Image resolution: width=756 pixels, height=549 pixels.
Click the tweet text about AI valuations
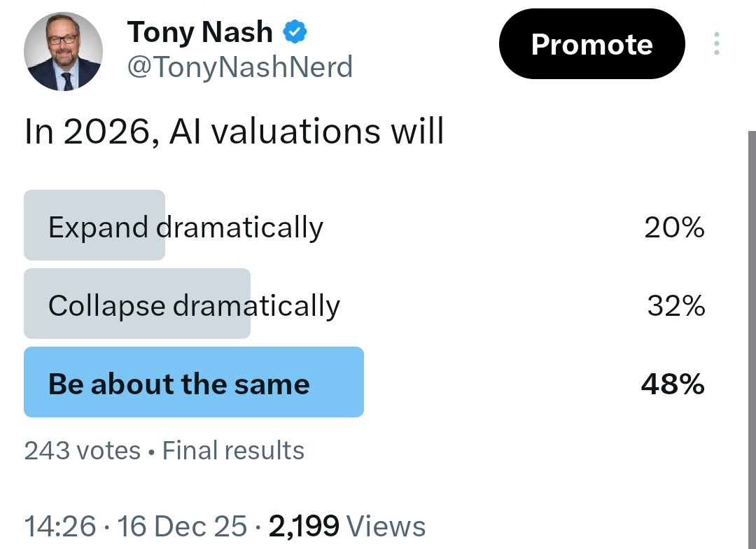[234, 131]
